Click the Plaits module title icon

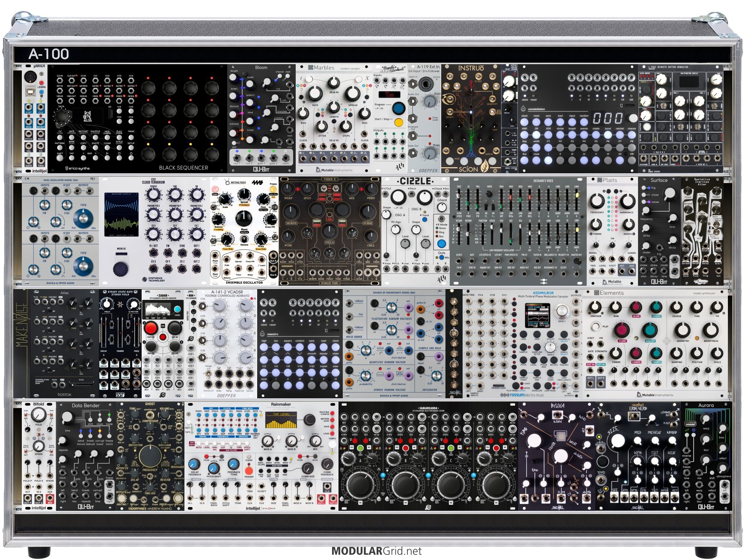pos(600,180)
